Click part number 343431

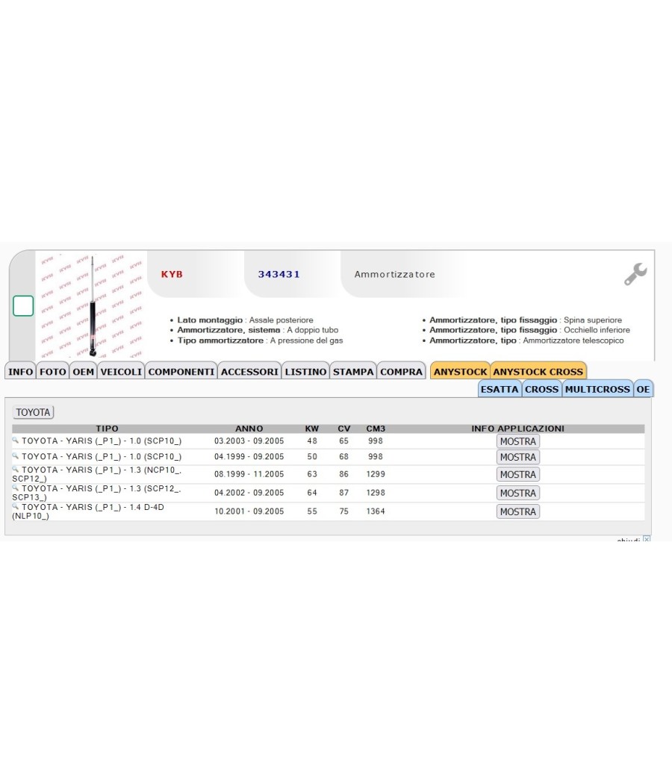pos(279,274)
